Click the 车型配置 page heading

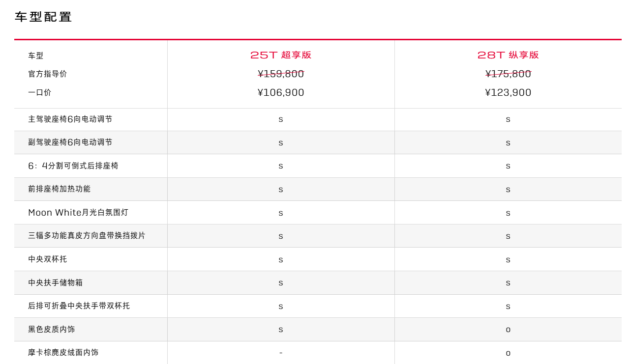click(43, 17)
